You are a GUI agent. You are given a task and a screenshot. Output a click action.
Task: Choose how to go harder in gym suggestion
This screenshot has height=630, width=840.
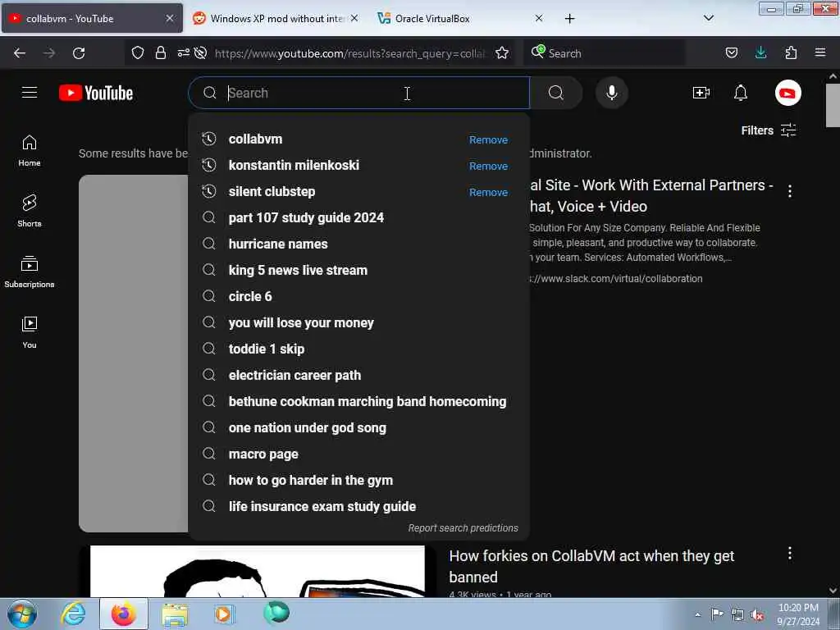tap(359, 480)
